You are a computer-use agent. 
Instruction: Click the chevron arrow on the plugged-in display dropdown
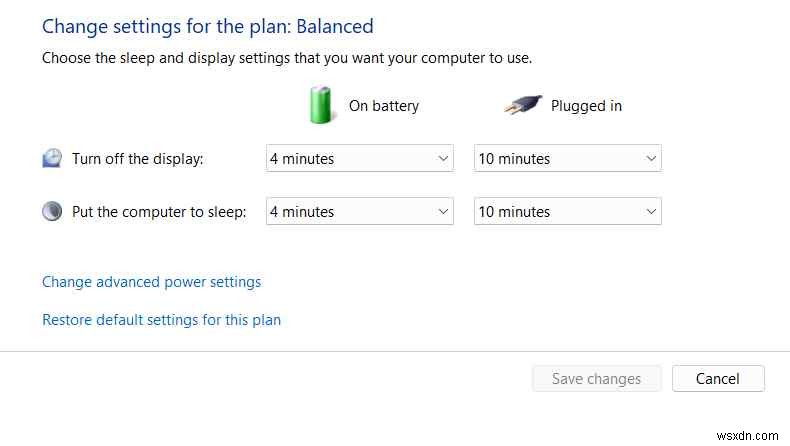click(651, 158)
